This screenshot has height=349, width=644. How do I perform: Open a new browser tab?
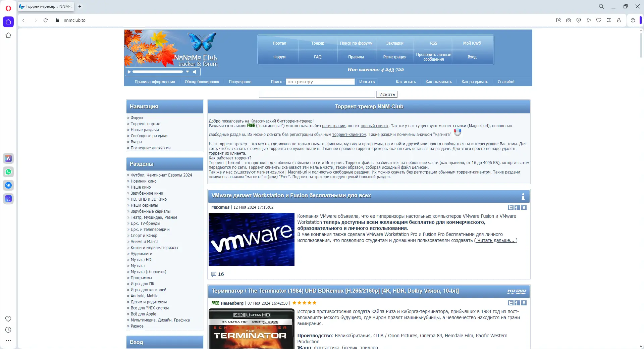point(80,6)
